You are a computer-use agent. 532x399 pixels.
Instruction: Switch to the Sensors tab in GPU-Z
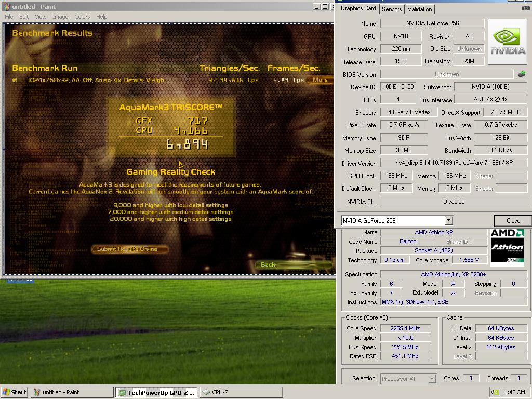392,9
